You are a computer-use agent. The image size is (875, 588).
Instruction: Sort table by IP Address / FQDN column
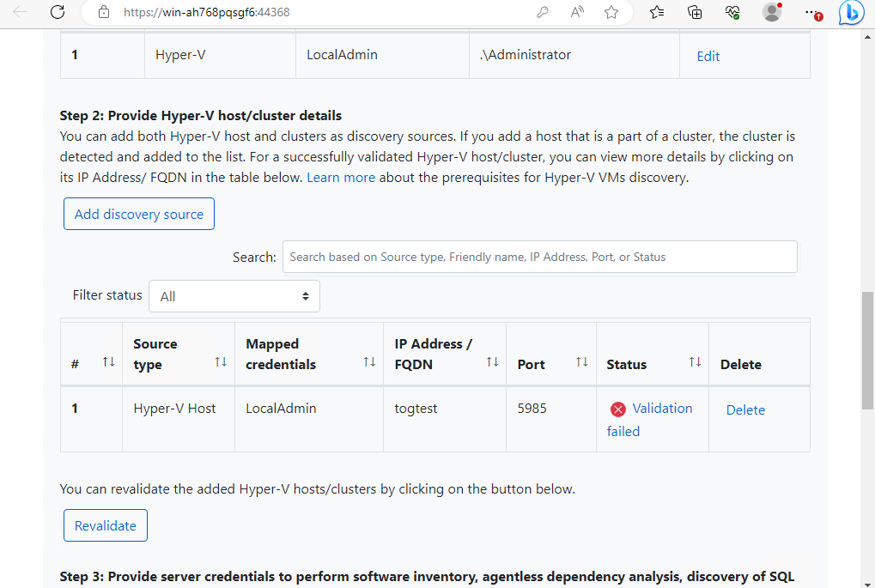point(492,362)
